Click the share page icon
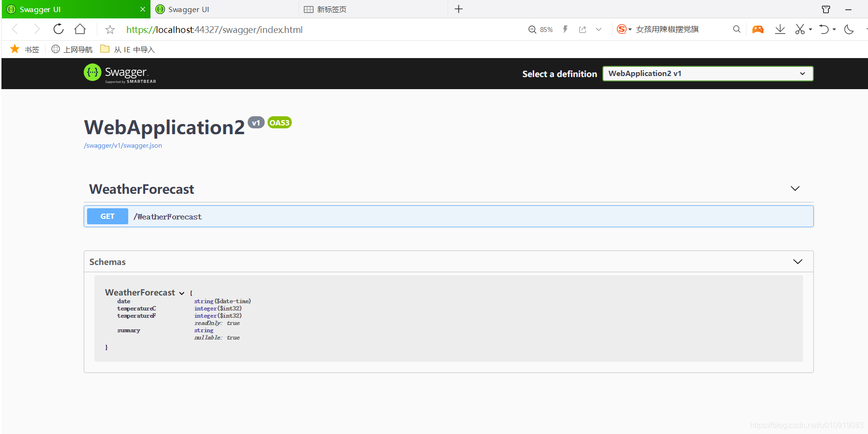868x434 pixels. (x=583, y=30)
